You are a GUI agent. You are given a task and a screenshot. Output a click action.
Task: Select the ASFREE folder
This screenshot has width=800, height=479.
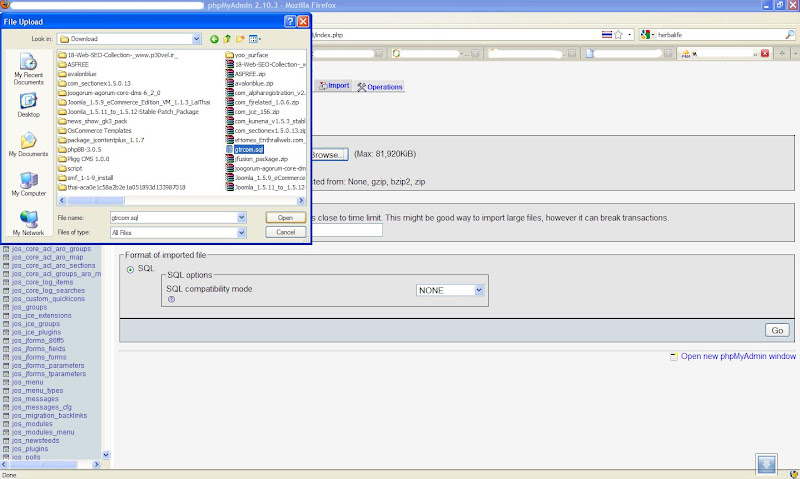point(73,64)
